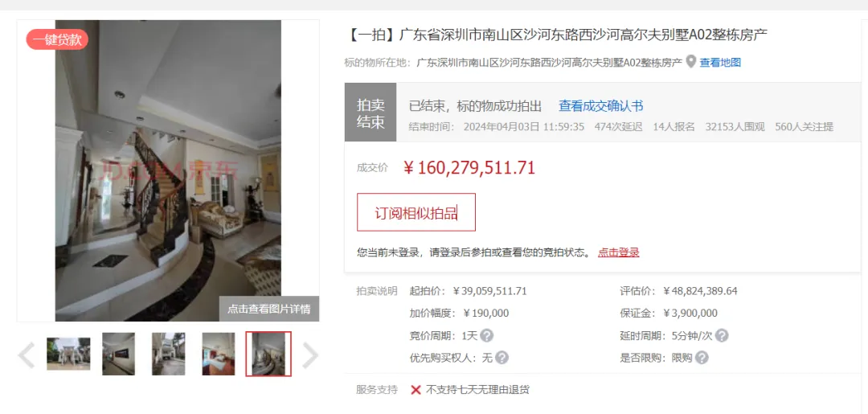Click help icon next to 竞价周期
The width and height of the screenshot is (868, 414).
click(x=487, y=336)
